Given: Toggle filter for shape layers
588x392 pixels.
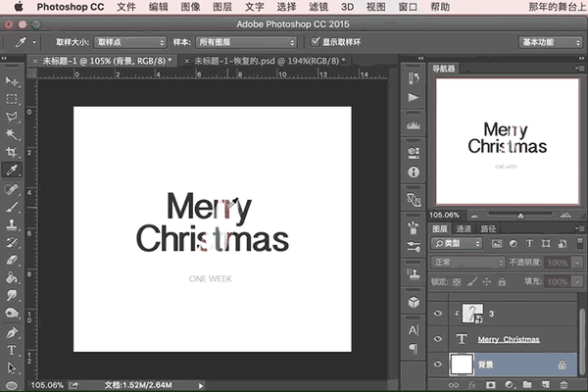Looking at the screenshot, I should pyautogui.click(x=546, y=243).
